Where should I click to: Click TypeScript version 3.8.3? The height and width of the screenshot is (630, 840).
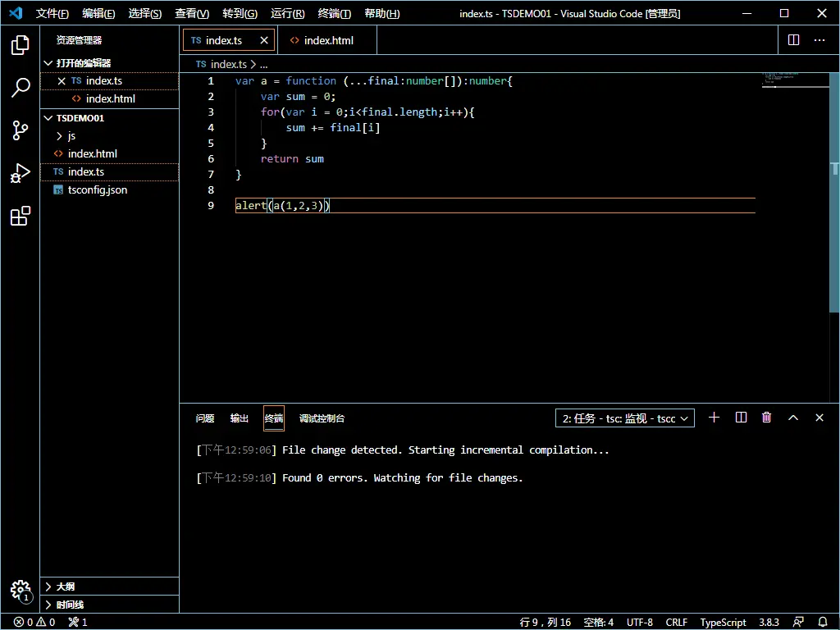(769, 622)
